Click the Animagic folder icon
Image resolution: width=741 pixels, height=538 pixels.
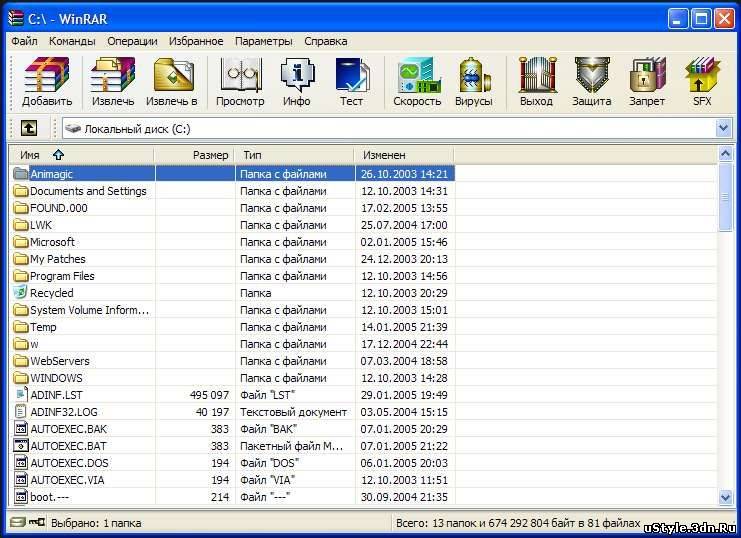(21, 174)
